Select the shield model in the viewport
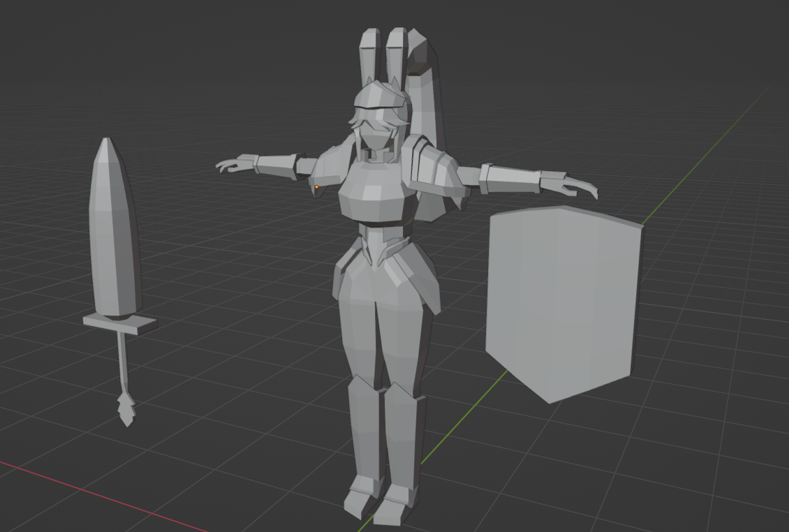The image size is (789, 532). (x=563, y=304)
